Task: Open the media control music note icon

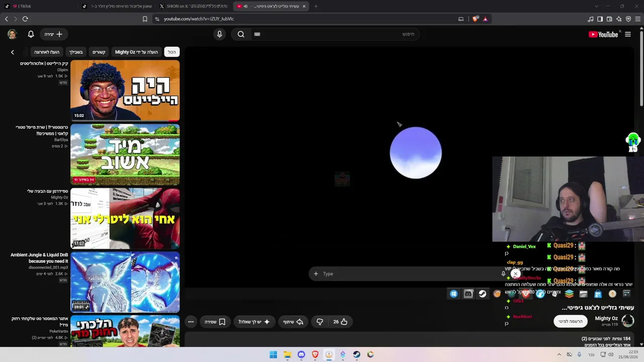Action: coord(591,19)
